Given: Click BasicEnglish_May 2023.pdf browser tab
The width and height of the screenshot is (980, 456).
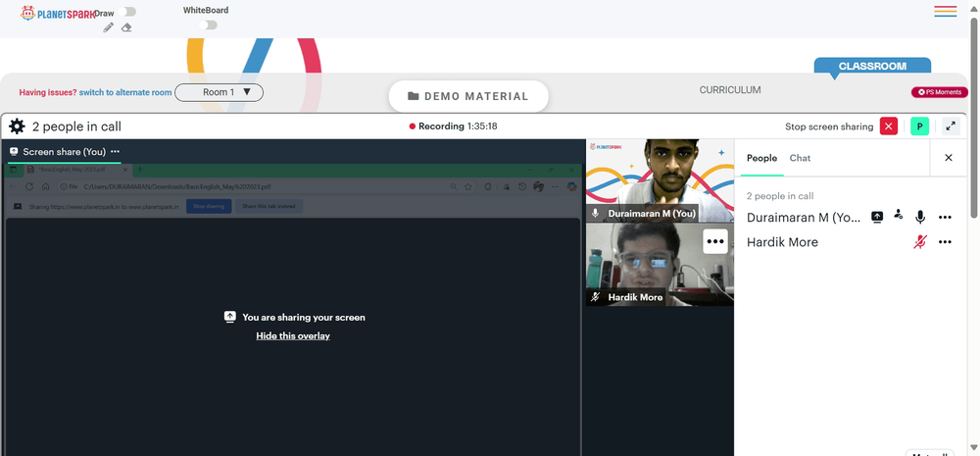Looking at the screenshot, I should tap(78, 170).
